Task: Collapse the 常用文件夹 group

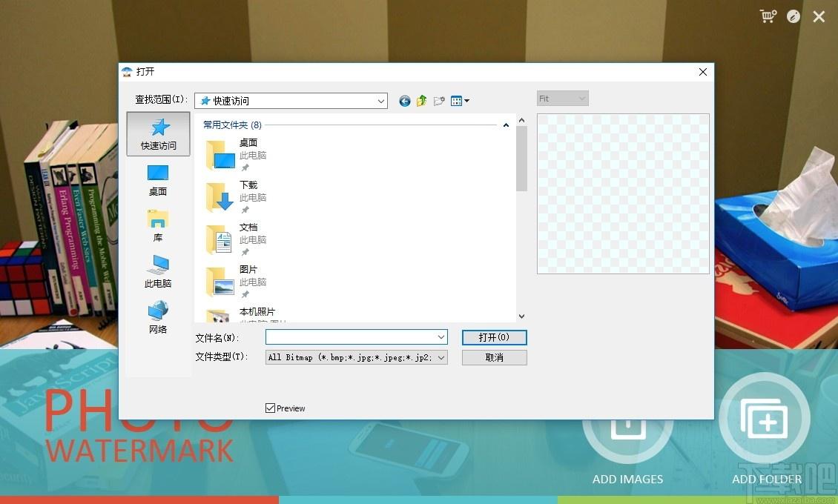Action: [x=506, y=125]
